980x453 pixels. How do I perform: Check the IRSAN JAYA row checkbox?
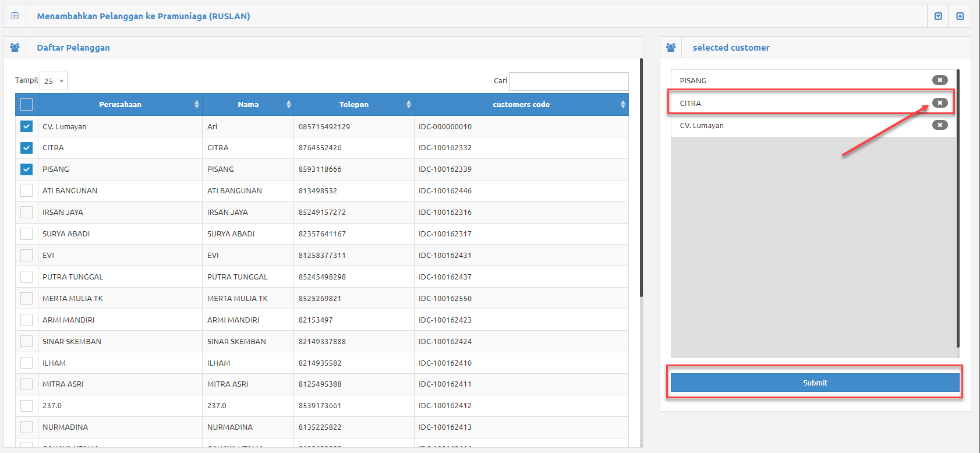click(26, 212)
